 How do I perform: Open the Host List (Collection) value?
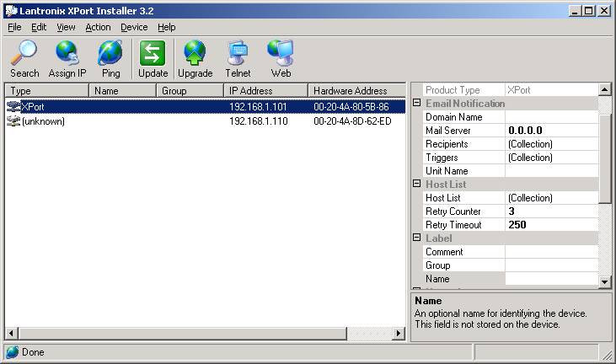pyautogui.click(x=552, y=198)
